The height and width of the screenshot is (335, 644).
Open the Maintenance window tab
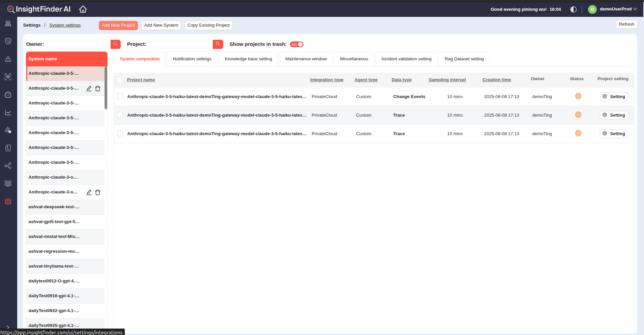306,59
